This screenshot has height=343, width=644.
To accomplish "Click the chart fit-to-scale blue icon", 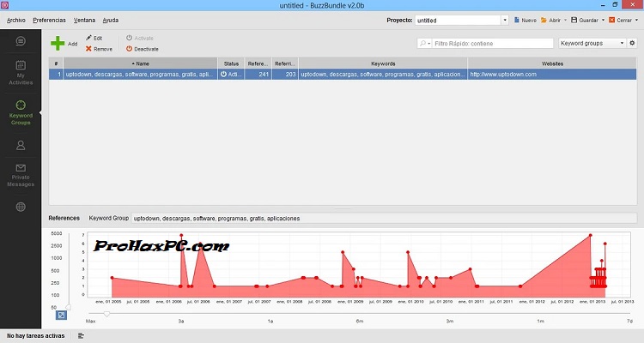I will point(61,315).
